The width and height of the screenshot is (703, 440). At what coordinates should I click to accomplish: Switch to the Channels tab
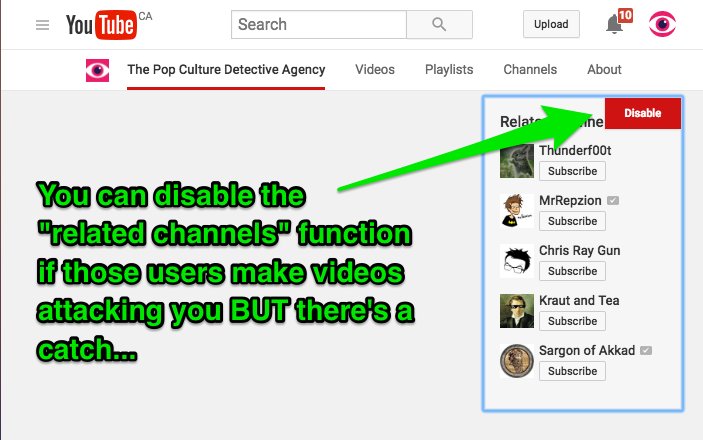tap(530, 70)
